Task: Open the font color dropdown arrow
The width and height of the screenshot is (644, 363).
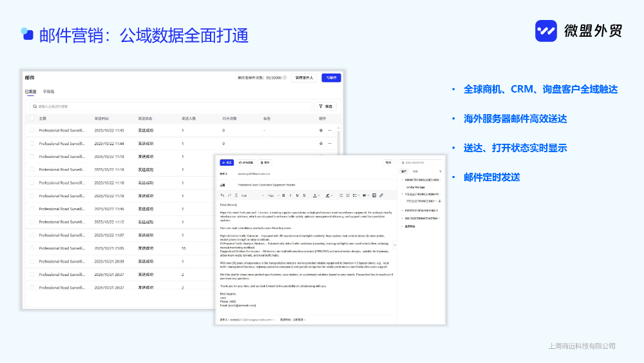Action: click(319, 195)
